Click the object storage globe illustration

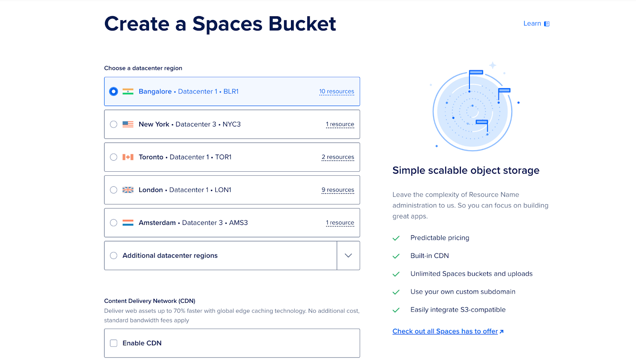pyautogui.click(x=472, y=109)
